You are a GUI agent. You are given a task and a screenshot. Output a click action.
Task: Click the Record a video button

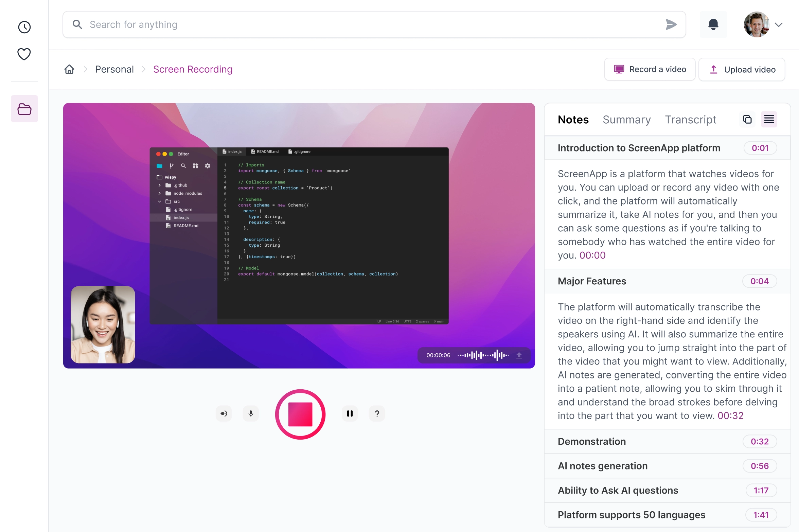[x=650, y=69]
